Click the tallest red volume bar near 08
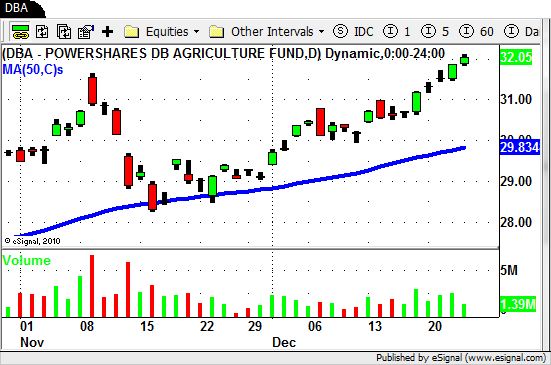The image size is (551, 365). [92, 286]
